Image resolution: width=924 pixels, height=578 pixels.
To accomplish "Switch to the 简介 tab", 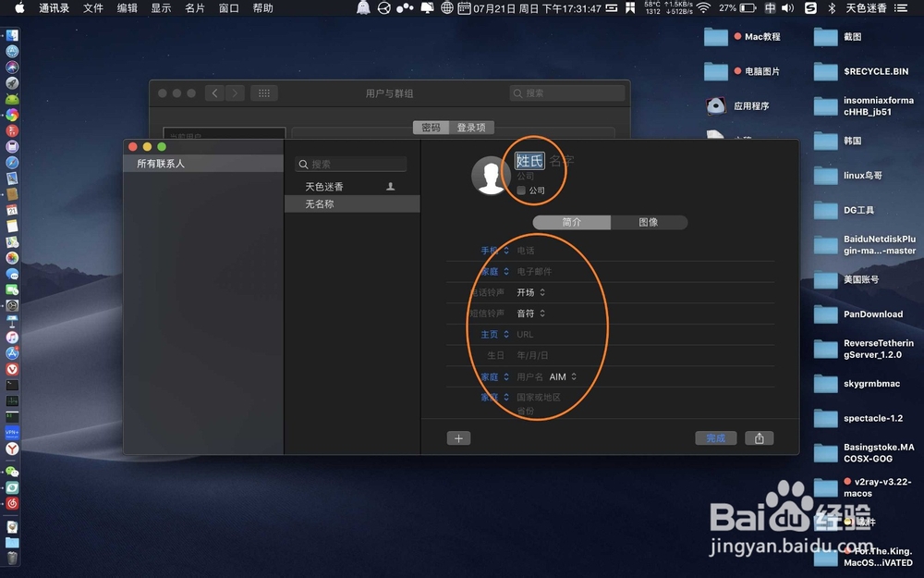I will (572, 222).
